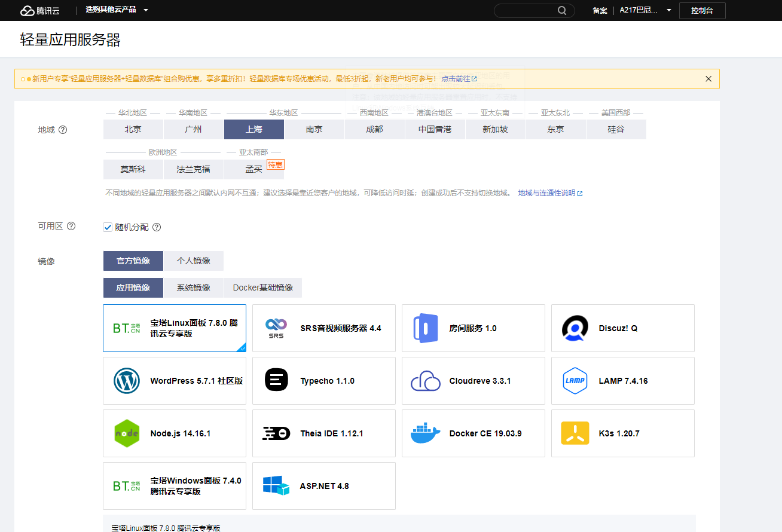Click the Node.js green hexagon icon

coord(127,433)
